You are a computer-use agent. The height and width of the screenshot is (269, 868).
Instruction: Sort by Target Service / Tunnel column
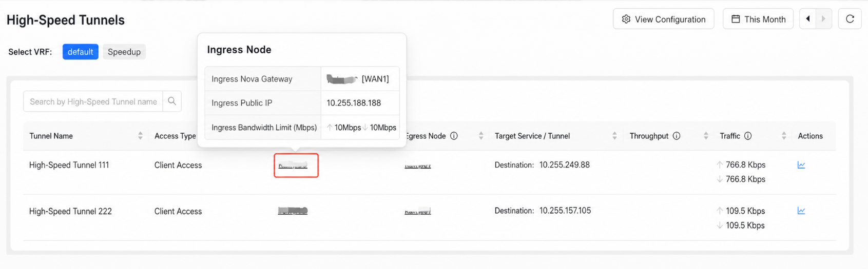click(614, 136)
